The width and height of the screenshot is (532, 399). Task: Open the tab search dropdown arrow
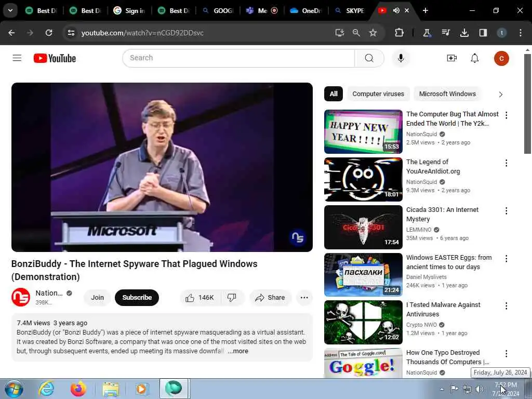[10, 10]
